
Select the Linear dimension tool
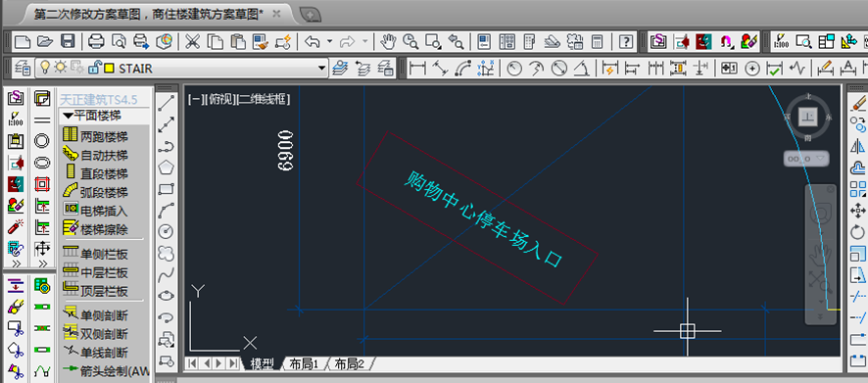[x=416, y=69]
